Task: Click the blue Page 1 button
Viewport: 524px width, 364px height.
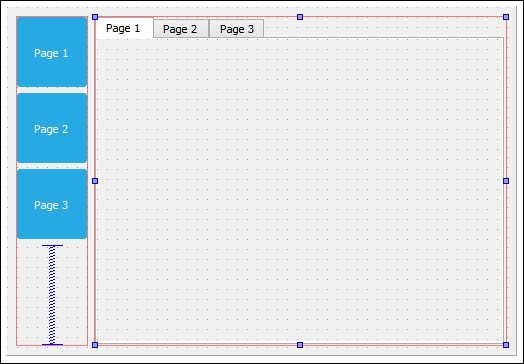Action: [x=52, y=52]
